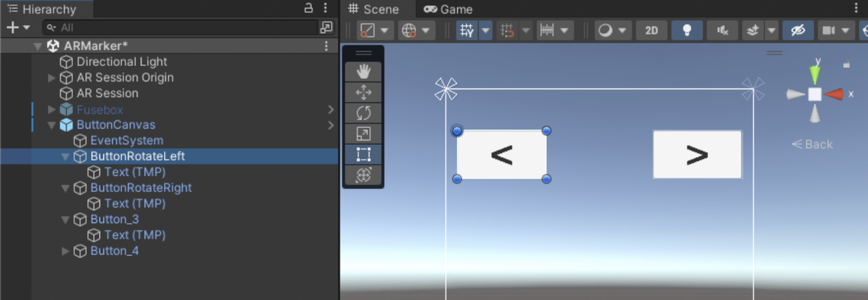The image size is (868, 300).
Task: Click the scene camera settings icon
Action: [x=827, y=30]
